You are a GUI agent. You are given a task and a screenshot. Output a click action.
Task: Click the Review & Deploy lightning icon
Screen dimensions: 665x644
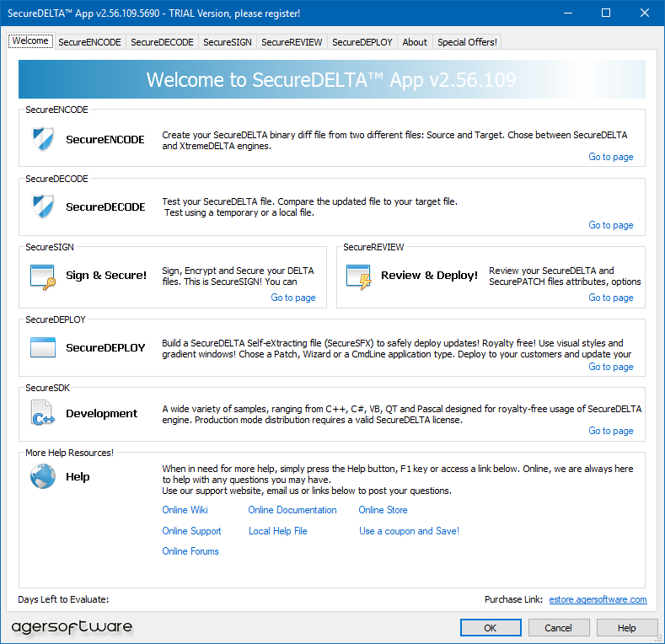coord(359,276)
